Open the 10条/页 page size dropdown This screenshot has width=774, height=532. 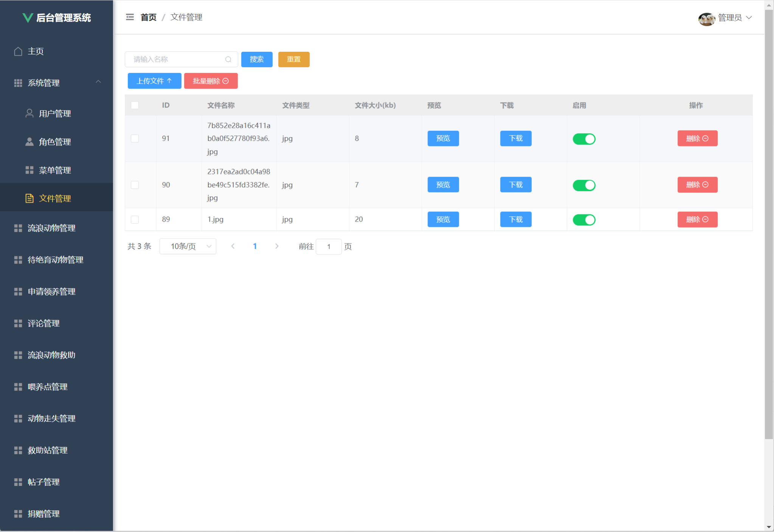pos(188,247)
